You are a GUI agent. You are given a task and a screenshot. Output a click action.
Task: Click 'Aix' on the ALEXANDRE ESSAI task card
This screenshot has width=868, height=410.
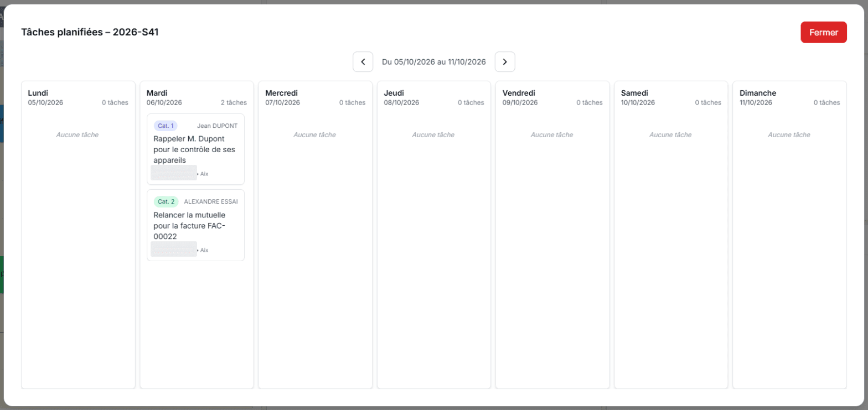pos(204,250)
